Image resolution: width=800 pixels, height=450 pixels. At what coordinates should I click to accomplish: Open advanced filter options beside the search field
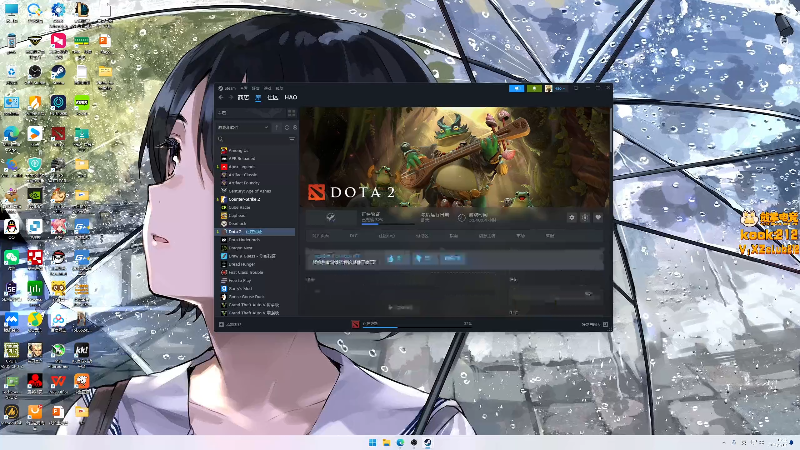pos(292,139)
